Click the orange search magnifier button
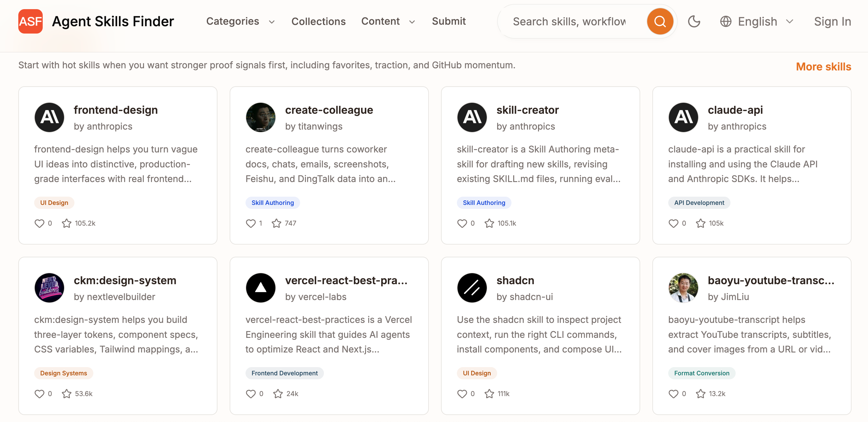The image size is (868, 422). [x=659, y=22]
